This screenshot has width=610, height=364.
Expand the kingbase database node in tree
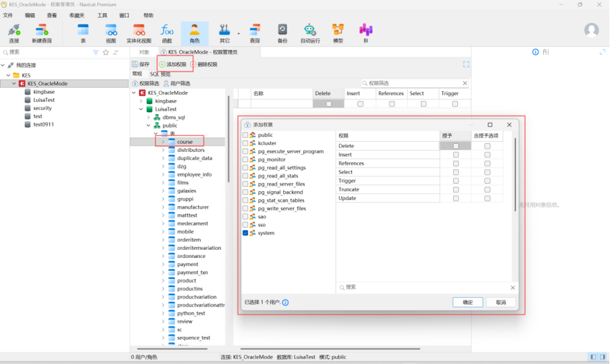(x=141, y=101)
